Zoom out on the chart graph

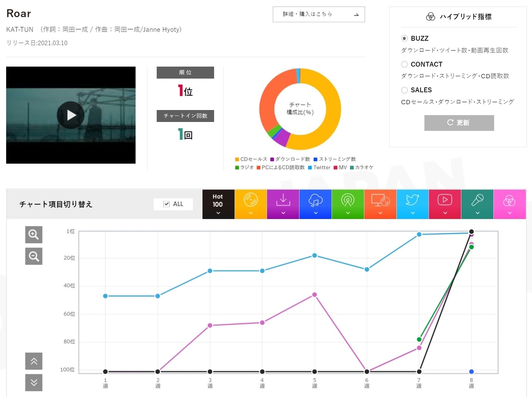[x=34, y=256]
